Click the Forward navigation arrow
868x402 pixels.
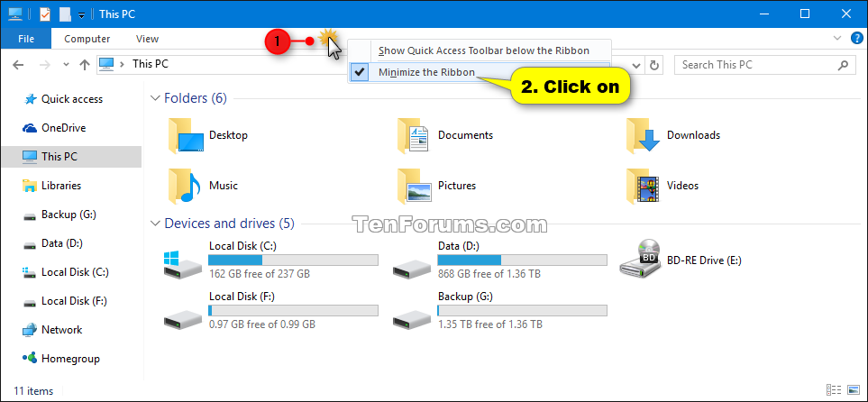pyautogui.click(x=46, y=65)
